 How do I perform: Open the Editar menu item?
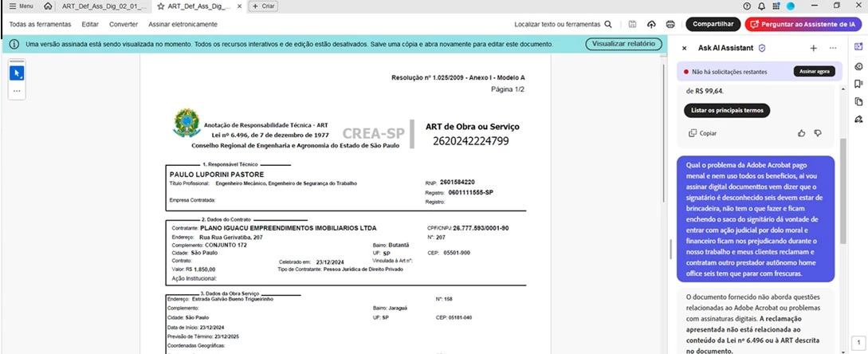pos(90,25)
